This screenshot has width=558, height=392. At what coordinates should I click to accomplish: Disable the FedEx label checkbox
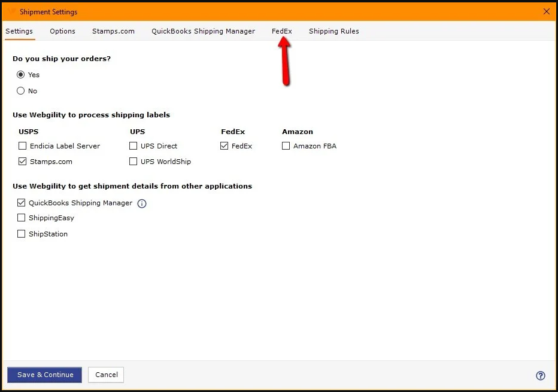click(x=225, y=145)
